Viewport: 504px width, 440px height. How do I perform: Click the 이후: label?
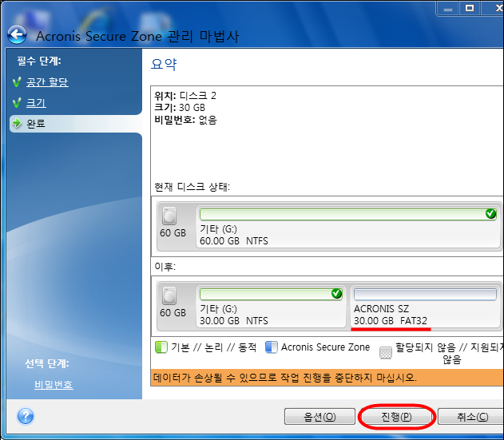click(165, 267)
